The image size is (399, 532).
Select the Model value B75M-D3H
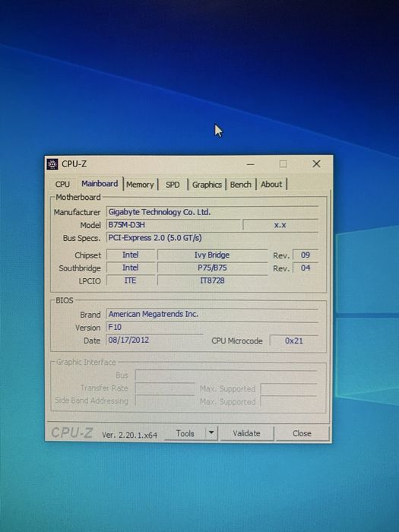coord(173,225)
